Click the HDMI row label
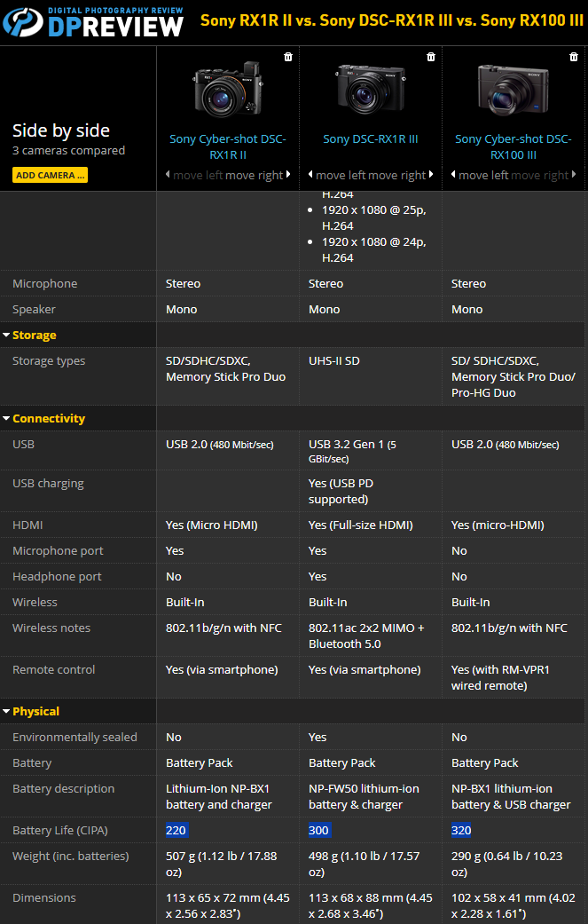Image resolution: width=588 pixels, height=924 pixels. 27,525
